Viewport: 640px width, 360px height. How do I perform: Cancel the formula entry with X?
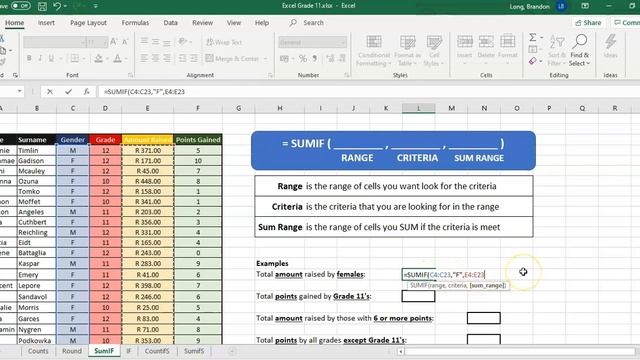(50, 92)
